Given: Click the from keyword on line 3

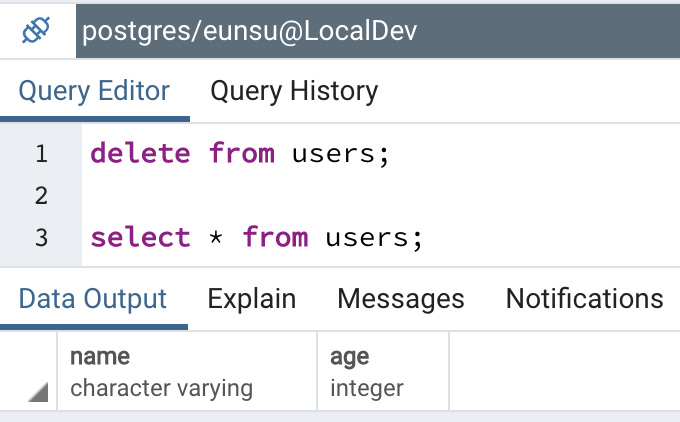Looking at the screenshot, I should (x=275, y=238).
